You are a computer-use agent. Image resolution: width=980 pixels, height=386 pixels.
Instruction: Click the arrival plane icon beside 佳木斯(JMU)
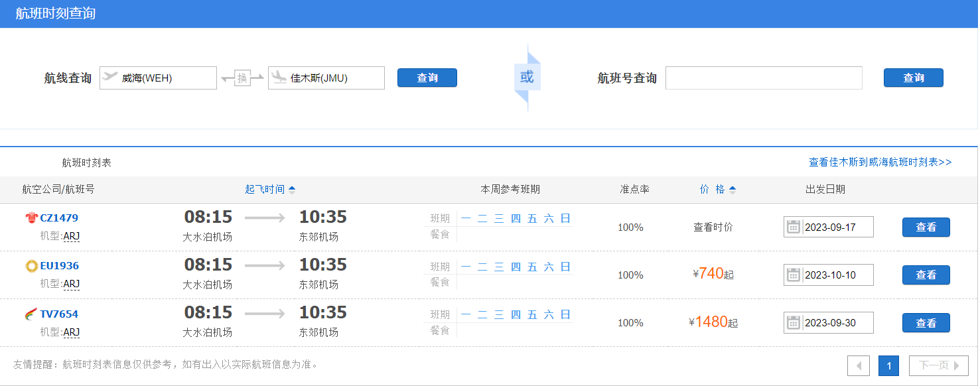(x=278, y=77)
